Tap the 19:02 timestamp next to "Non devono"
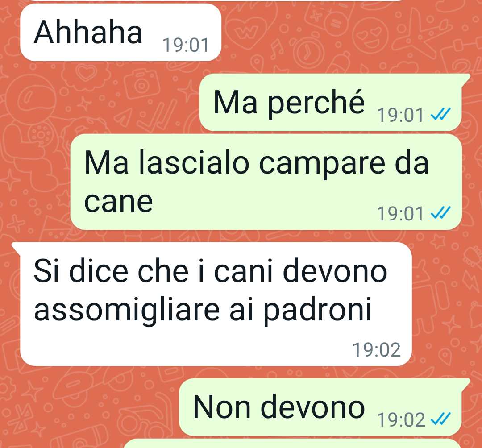 tap(401, 420)
